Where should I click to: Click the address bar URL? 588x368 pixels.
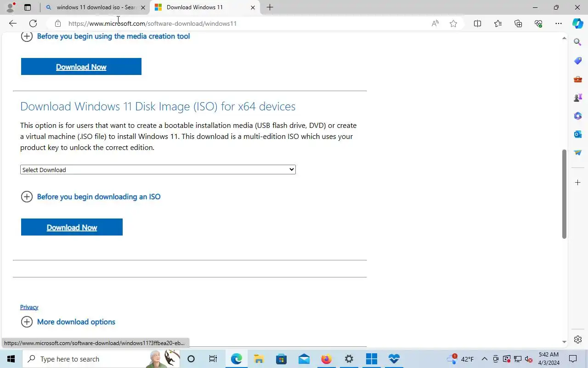(153, 23)
